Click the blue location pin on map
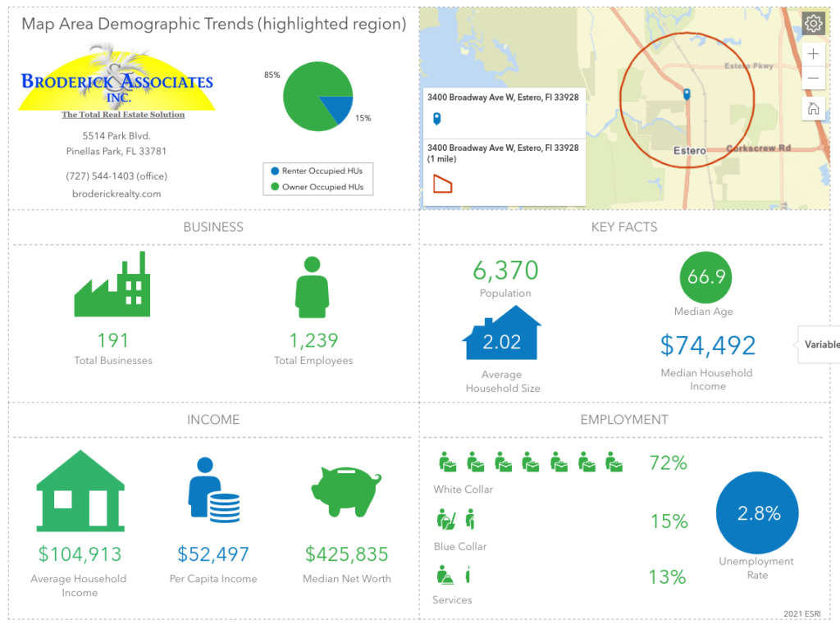The image size is (840, 624). pyautogui.click(x=687, y=95)
